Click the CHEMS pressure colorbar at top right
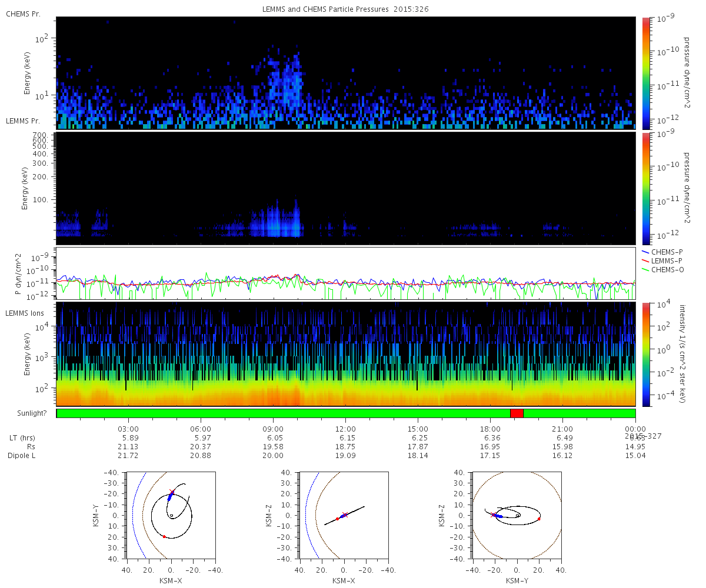The height and width of the screenshot is (588, 706). tap(645, 72)
